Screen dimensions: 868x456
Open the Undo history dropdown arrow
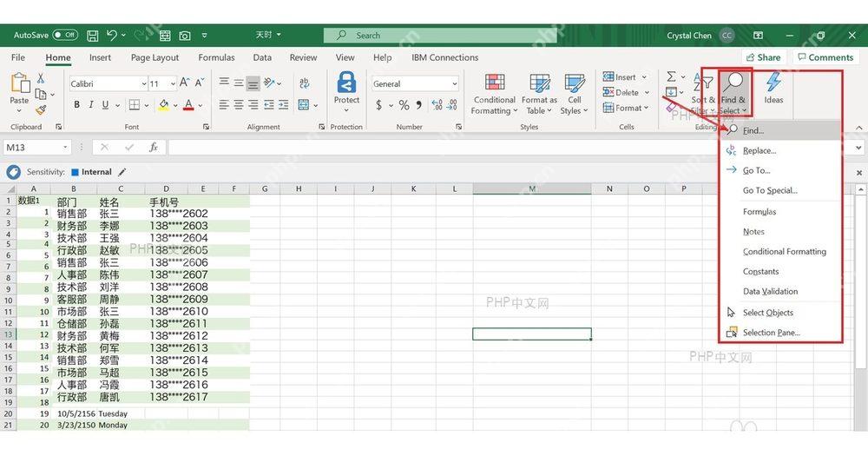coord(123,35)
